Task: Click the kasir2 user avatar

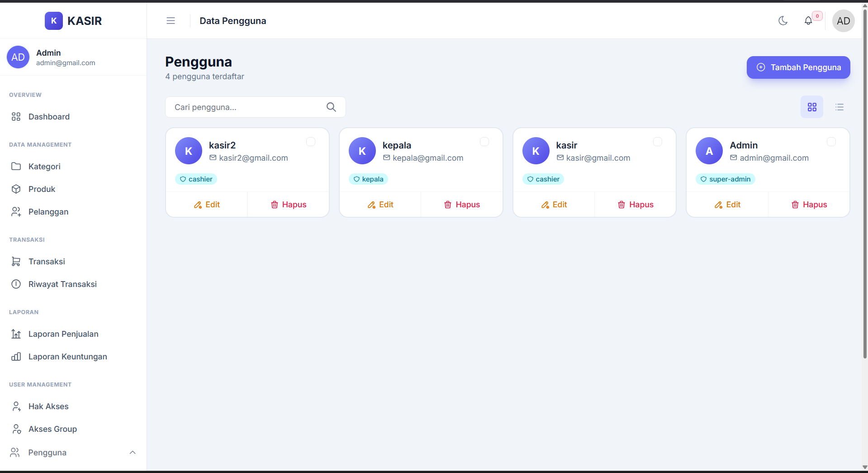Action: coord(189,151)
